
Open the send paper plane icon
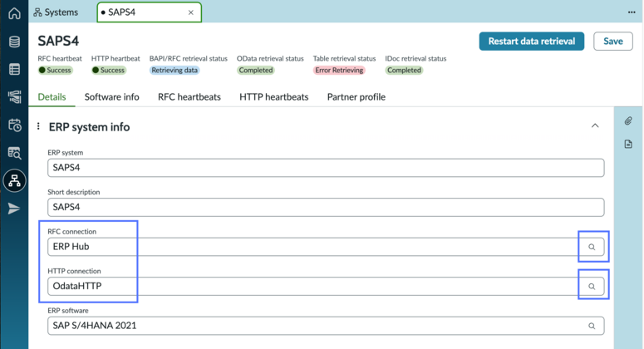click(14, 209)
